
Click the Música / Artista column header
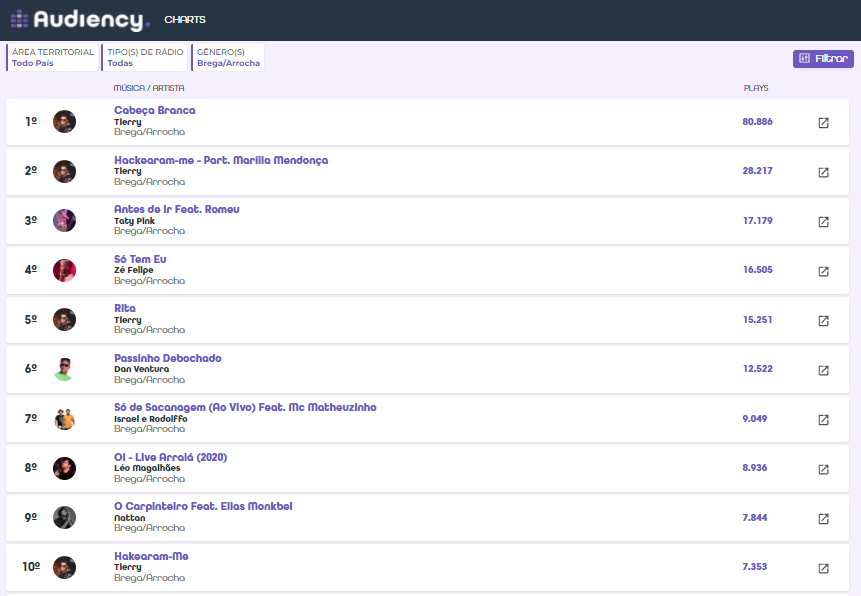pos(149,88)
